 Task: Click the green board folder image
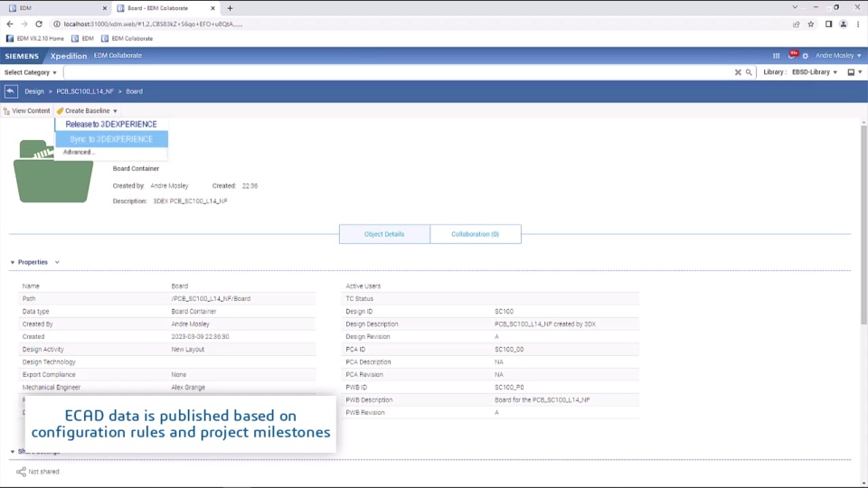tap(53, 171)
